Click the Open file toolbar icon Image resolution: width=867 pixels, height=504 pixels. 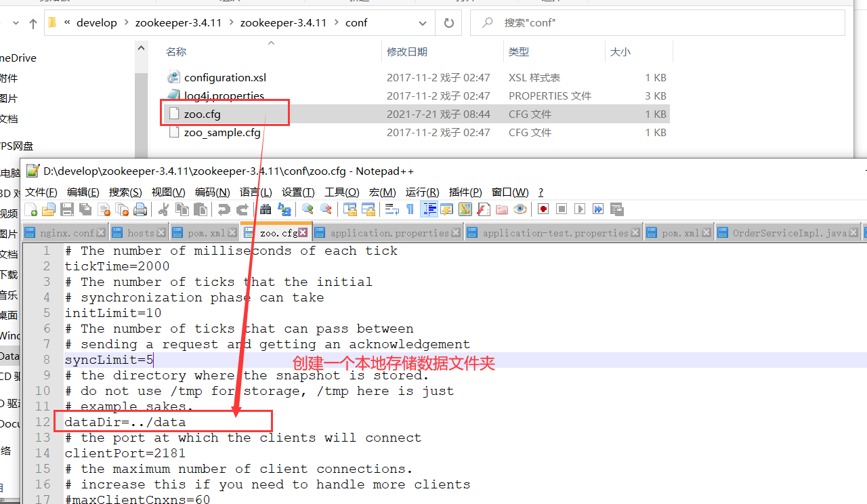coord(49,209)
